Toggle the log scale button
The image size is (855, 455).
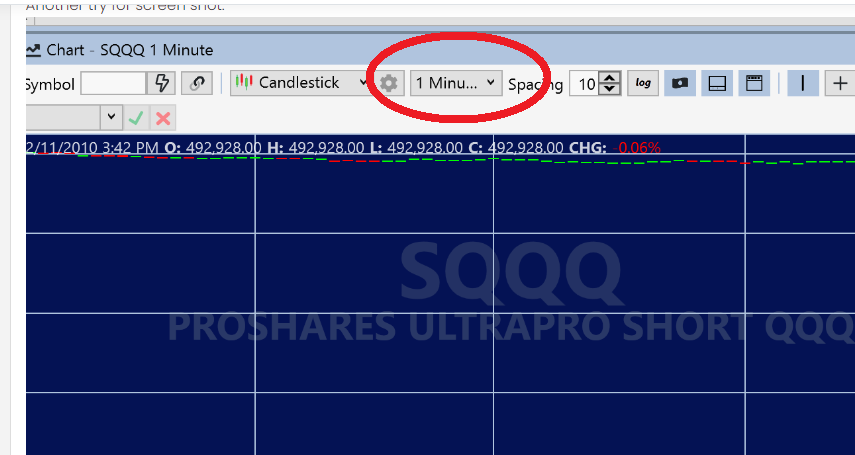(643, 83)
